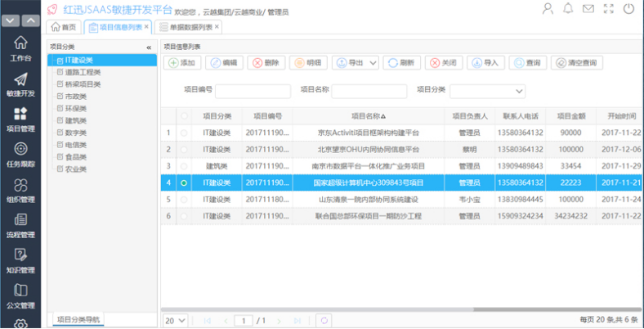Click the sidebar scroll-down arrow

[x=11, y=20]
